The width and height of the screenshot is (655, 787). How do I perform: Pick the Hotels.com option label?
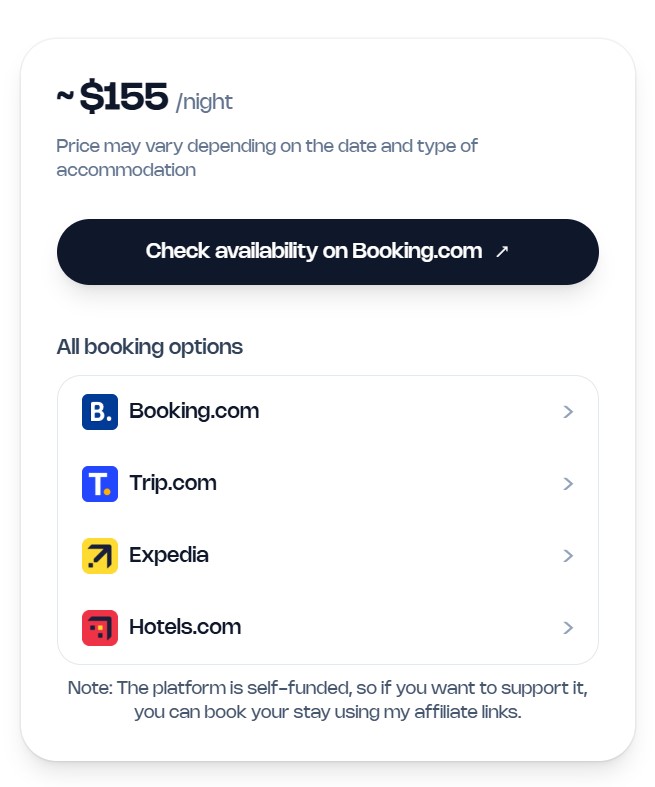185,627
